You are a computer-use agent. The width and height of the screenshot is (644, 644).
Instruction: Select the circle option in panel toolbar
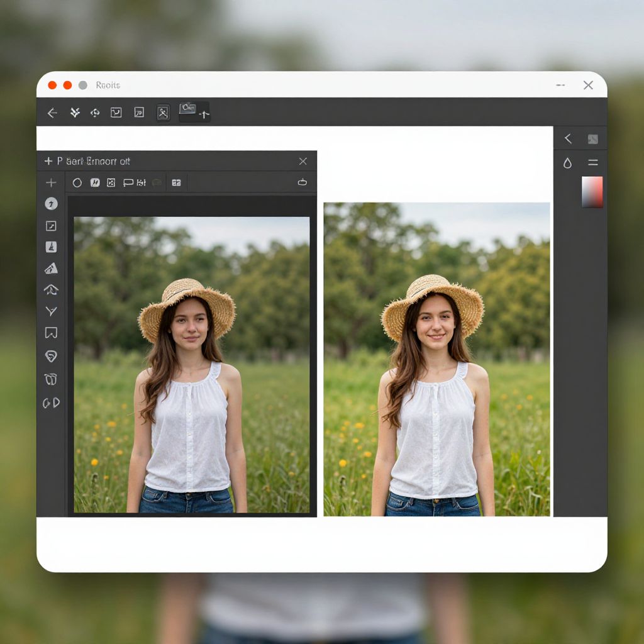coord(77,182)
